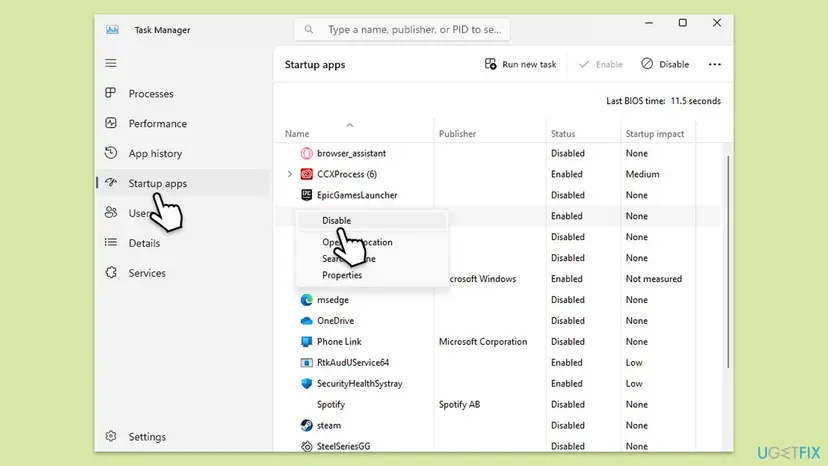Click the msedge browser icon
The width and height of the screenshot is (828, 466).
pyautogui.click(x=306, y=300)
